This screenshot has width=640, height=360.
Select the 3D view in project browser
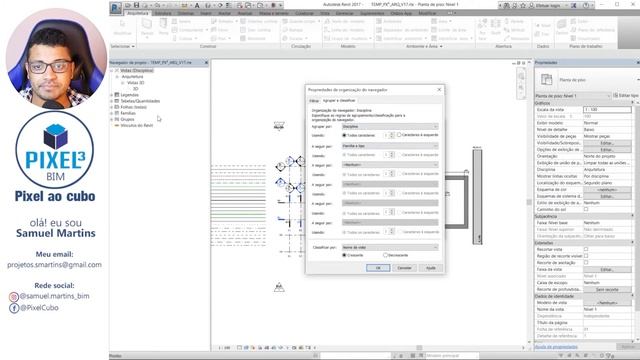click(136, 89)
